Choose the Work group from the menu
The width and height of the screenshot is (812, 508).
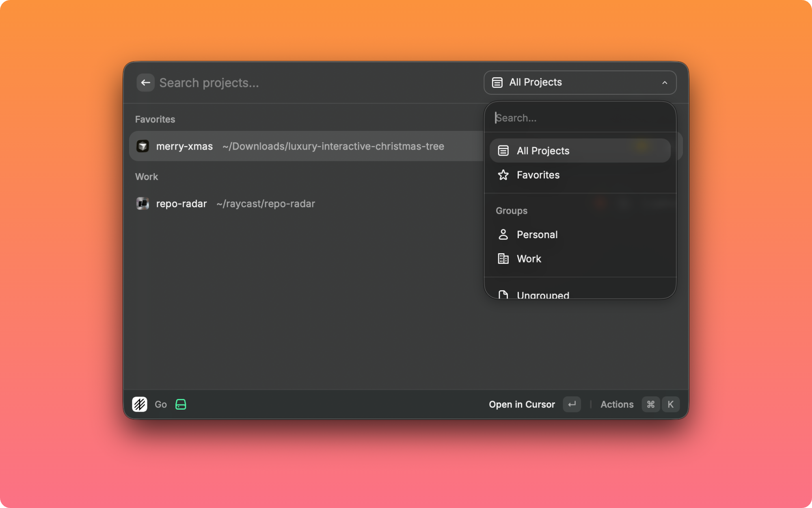[x=529, y=258]
